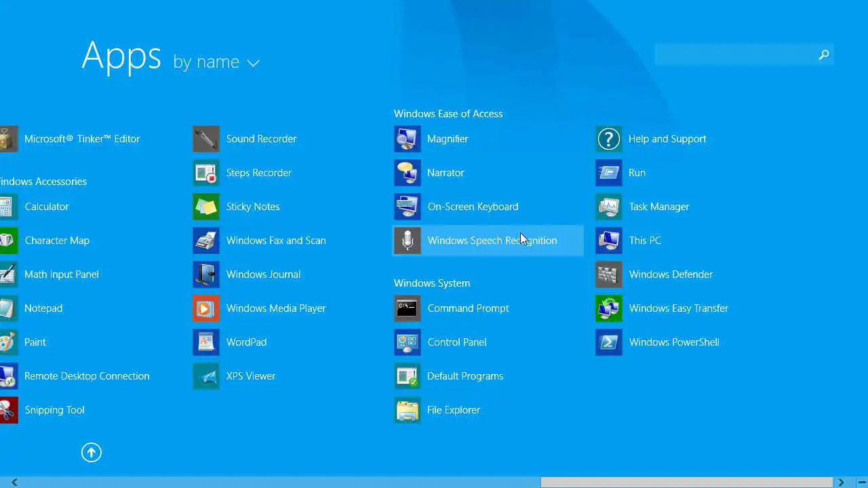Screen dimensions: 868x488
Task: Click the On-Screen Keyboard label
Action: tap(473, 207)
